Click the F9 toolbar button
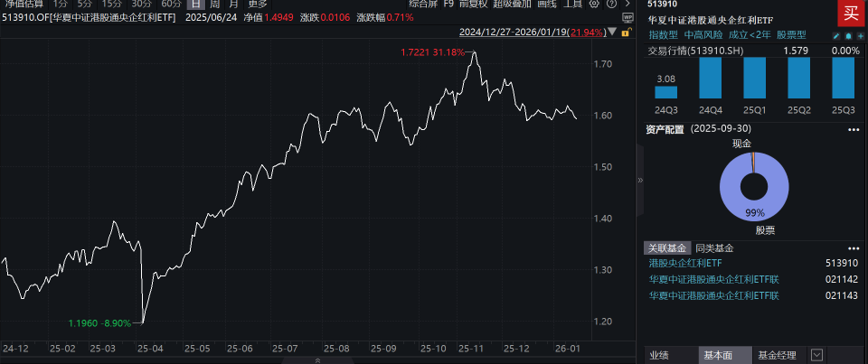The image size is (868, 364). click(449, 4)
